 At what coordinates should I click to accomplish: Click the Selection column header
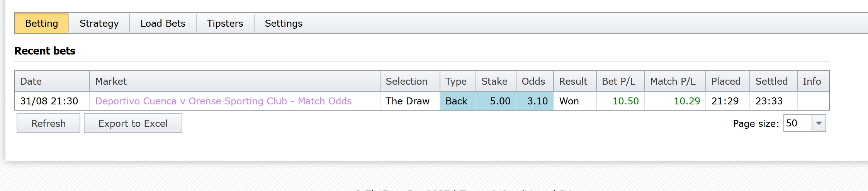(x=406, y=82)
